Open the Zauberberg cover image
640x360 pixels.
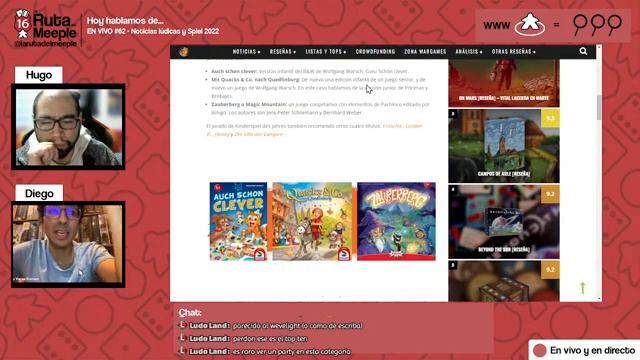396,221
